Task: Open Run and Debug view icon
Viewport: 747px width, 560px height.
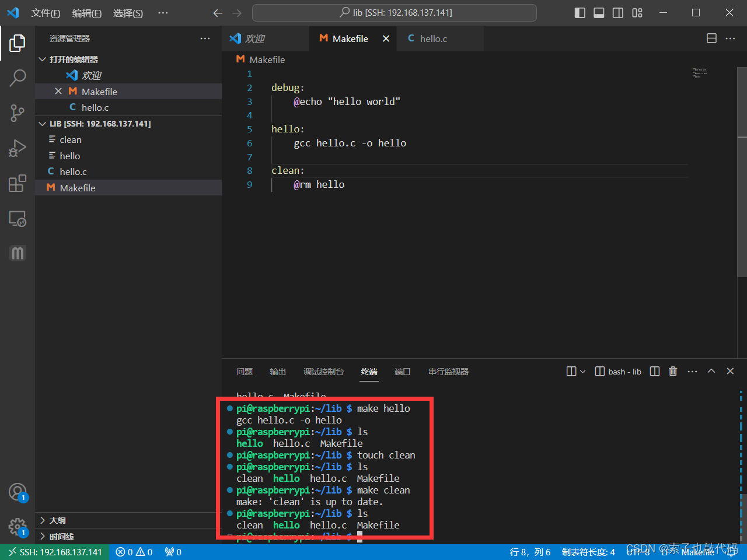Action: coord(18,148)
